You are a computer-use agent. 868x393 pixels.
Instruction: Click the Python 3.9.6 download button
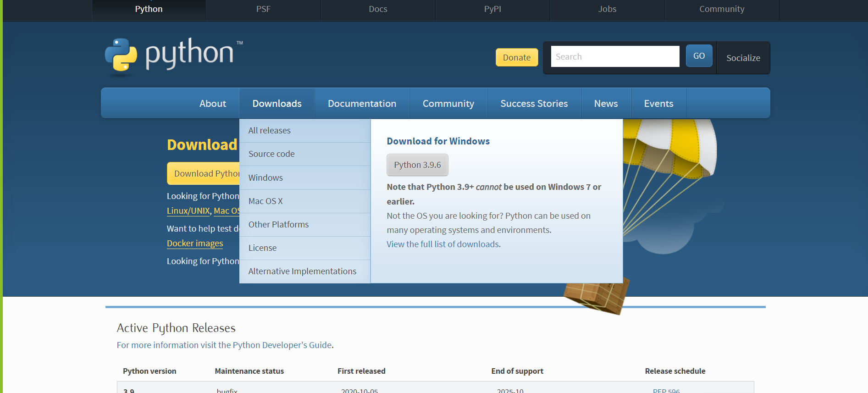pos(417,165)
